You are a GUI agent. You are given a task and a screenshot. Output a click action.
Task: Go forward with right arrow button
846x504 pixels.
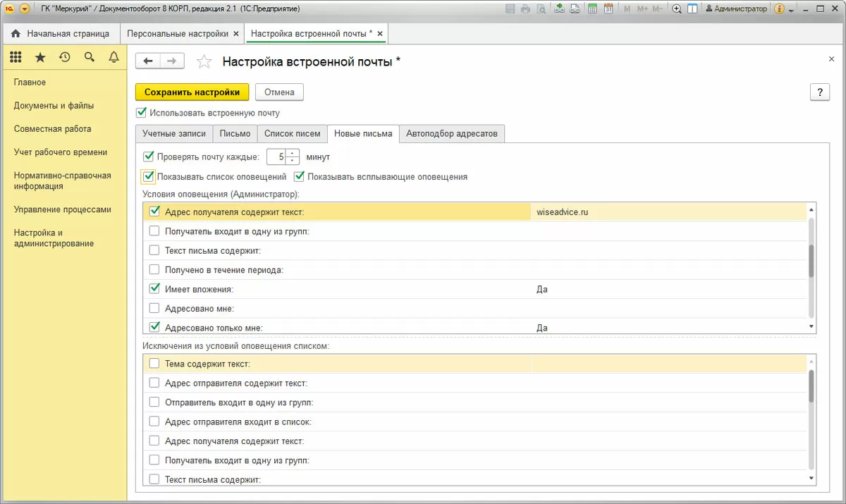172,61
